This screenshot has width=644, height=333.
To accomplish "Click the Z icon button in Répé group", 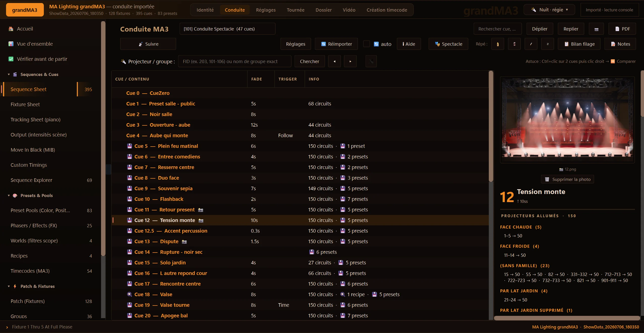I will click(x=548, y=44).
